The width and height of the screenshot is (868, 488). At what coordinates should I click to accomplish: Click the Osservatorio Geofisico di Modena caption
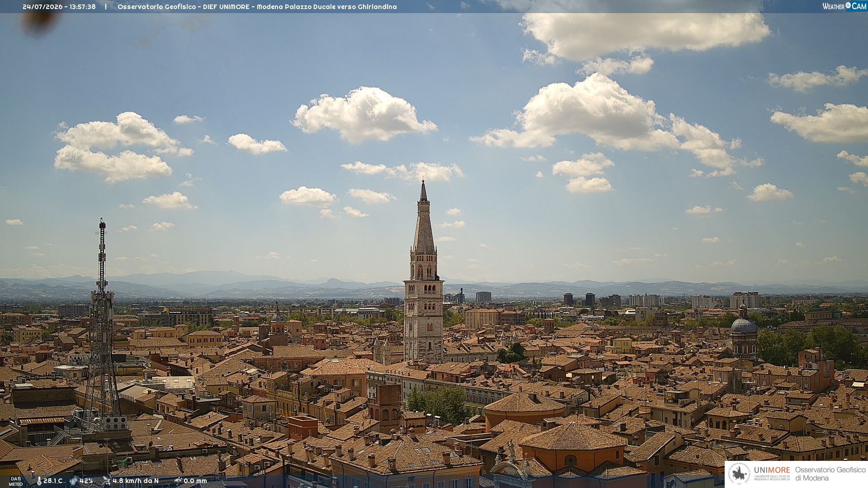pyautogui.click(x=830, y=474)
